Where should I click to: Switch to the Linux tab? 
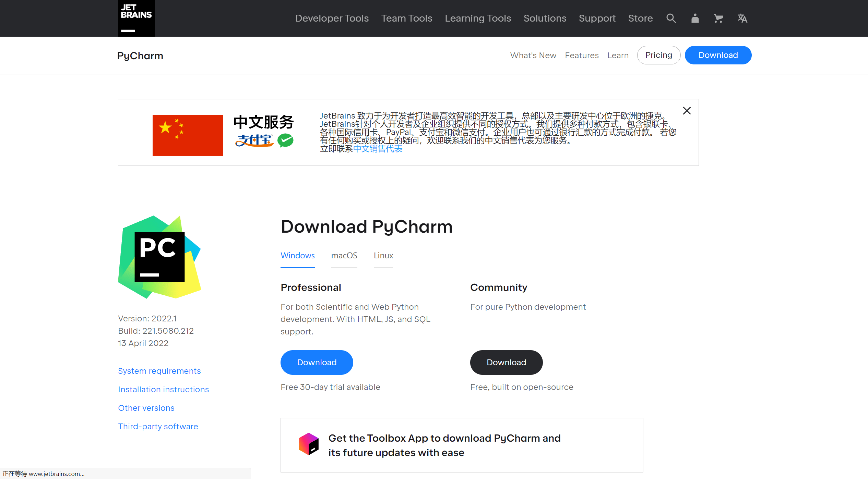pos(383,256)
